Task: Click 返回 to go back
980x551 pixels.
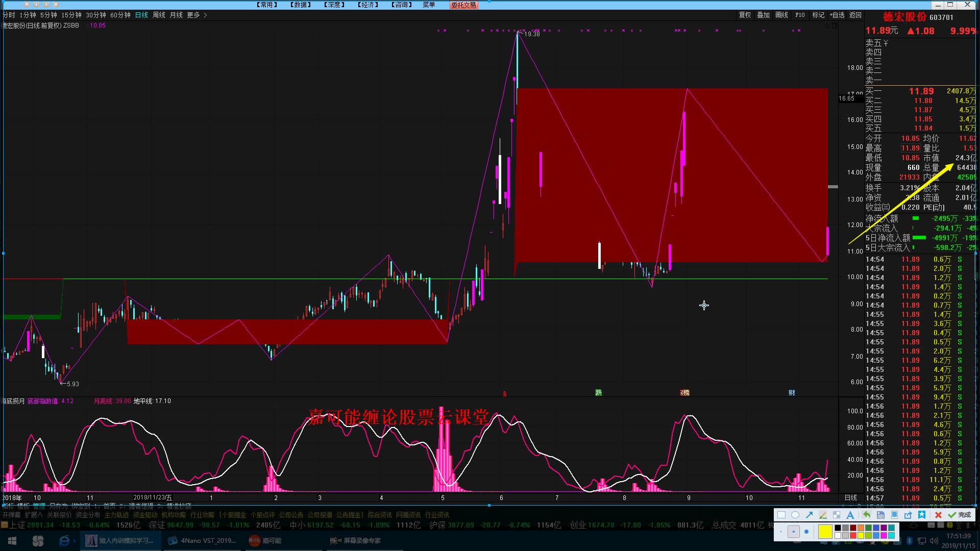Action: click(855, 15)
